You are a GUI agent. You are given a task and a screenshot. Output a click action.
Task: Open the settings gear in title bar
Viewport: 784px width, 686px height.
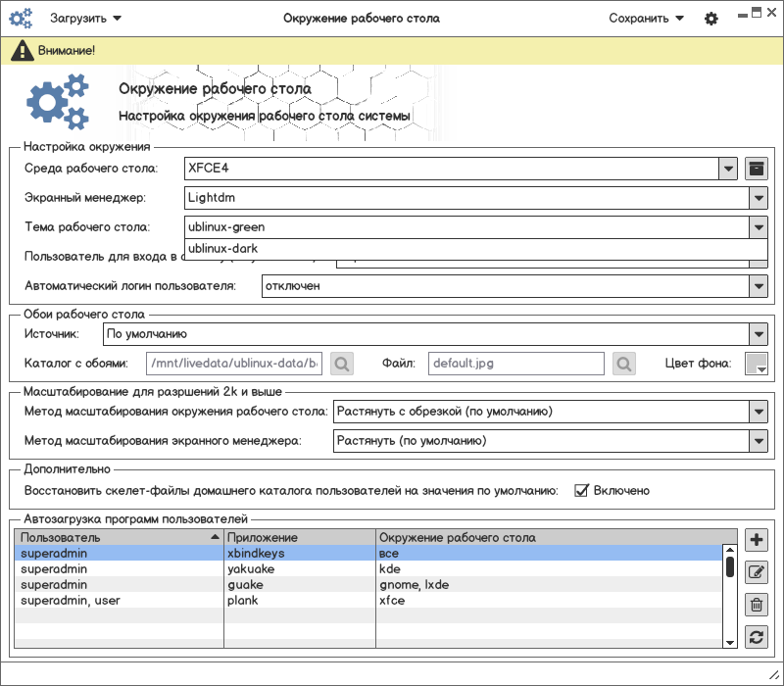tap(711, 19)
